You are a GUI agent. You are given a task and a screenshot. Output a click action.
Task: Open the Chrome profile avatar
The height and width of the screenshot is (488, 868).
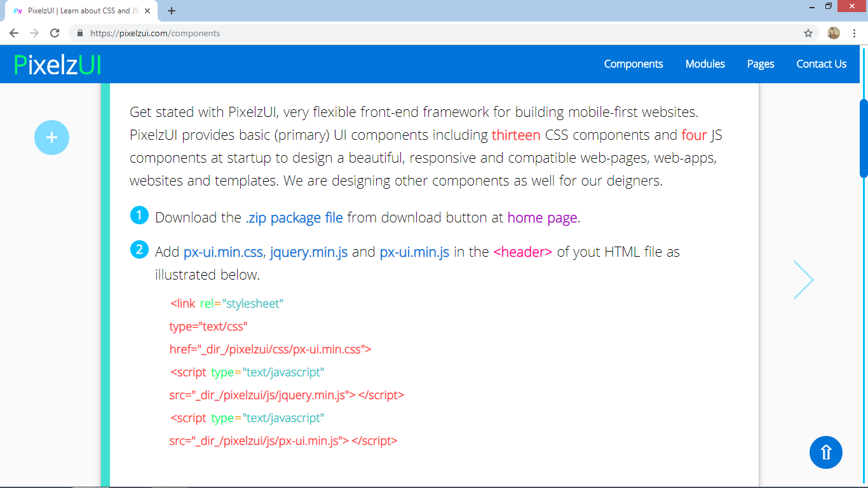point(834,33)
